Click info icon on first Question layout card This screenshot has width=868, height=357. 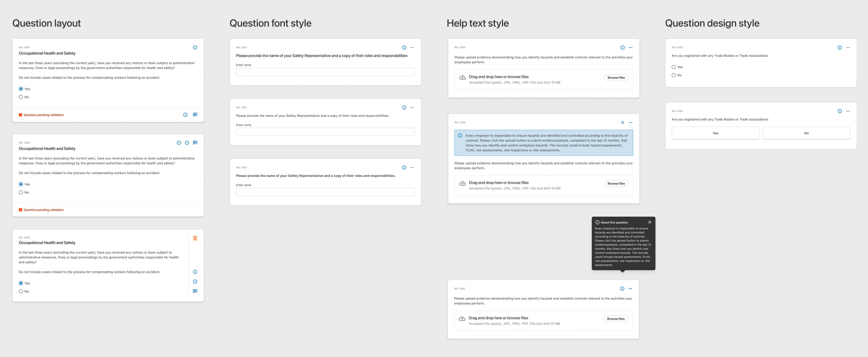(195, 47)
